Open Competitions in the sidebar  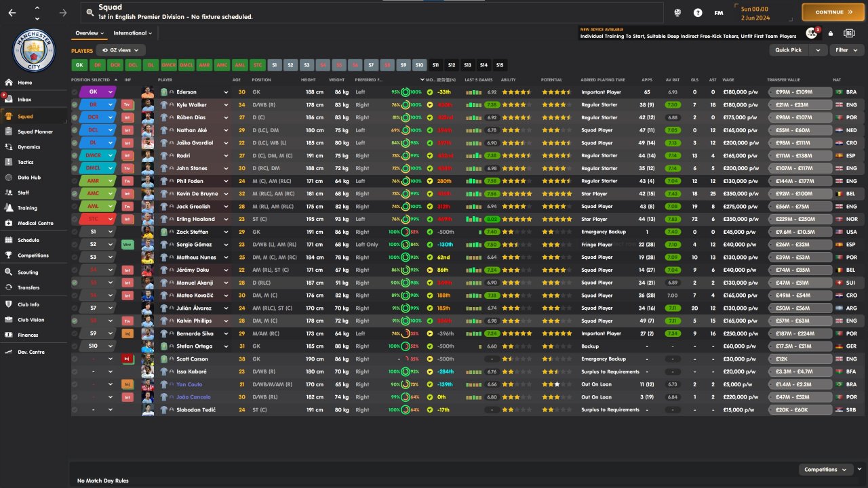point(35,256)
